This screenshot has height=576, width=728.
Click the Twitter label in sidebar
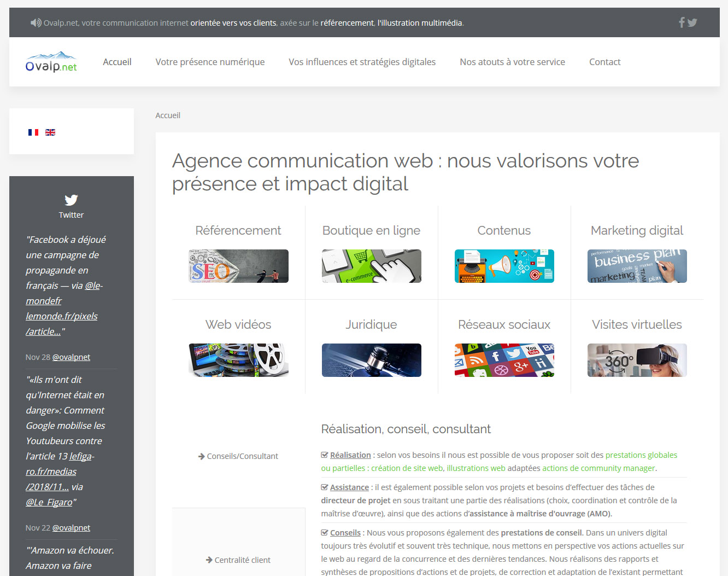pos(71,215)
